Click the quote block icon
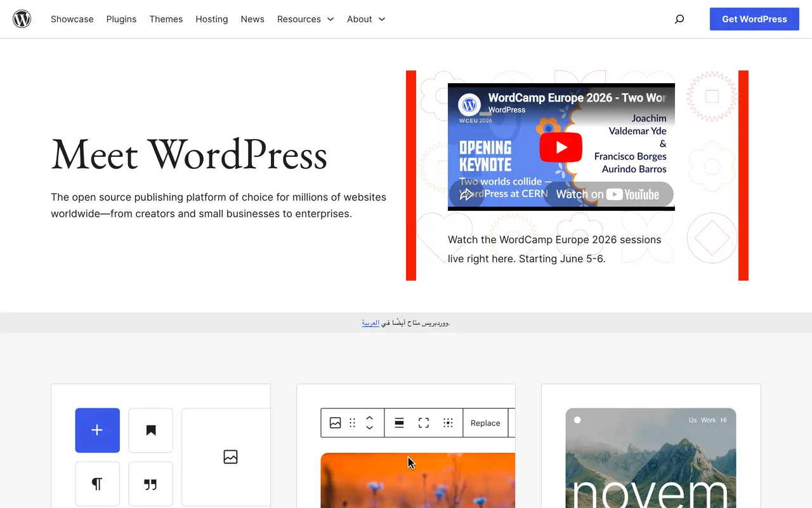 tap(151, 484)
